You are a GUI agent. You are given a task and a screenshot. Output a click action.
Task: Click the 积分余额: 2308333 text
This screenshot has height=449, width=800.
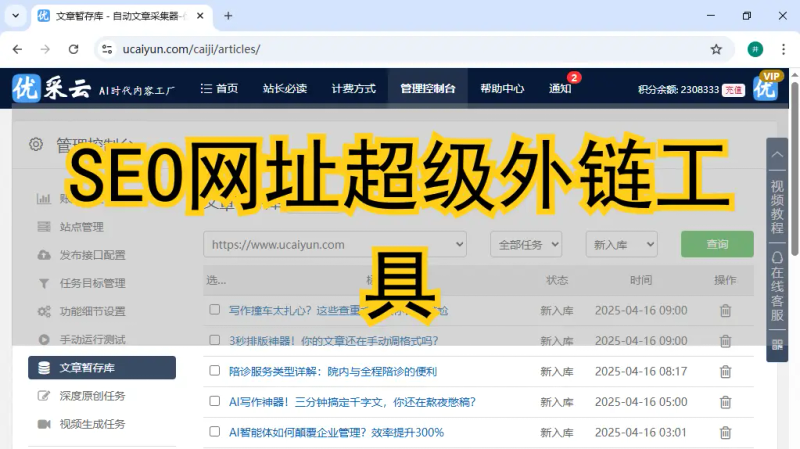(678, 89)
